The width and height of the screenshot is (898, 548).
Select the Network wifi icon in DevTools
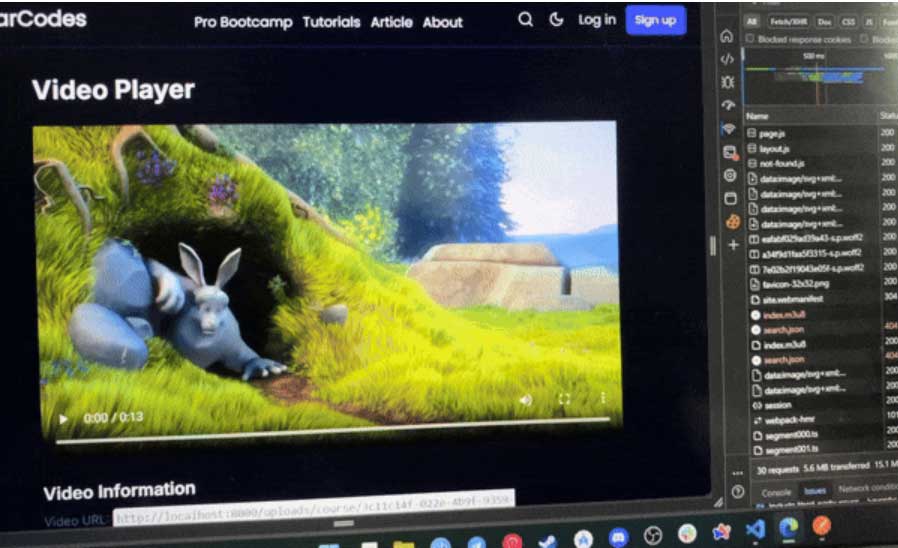coord(728,129)
